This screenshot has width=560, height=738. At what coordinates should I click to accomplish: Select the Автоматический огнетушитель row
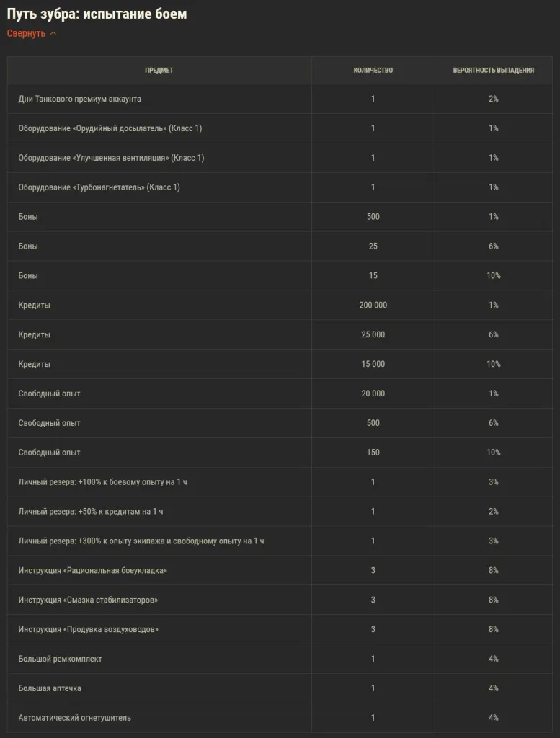(x=75, y=719)
